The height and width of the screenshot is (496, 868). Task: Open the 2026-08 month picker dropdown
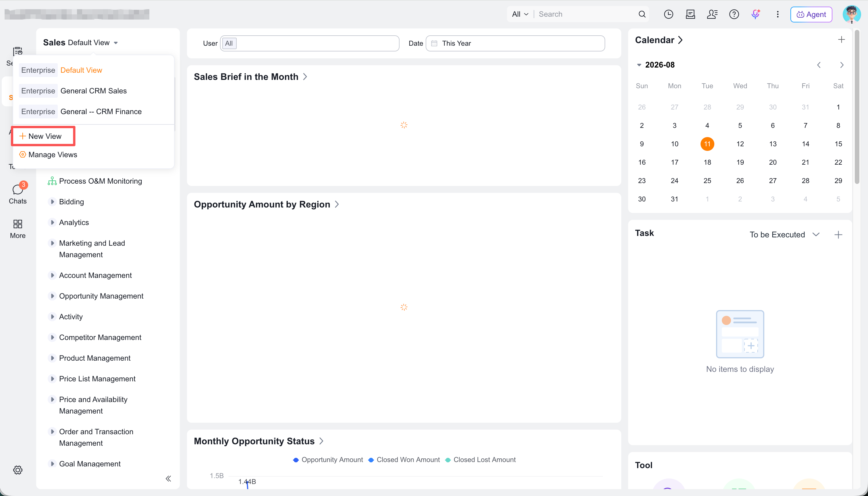click(x=655, y=65)
